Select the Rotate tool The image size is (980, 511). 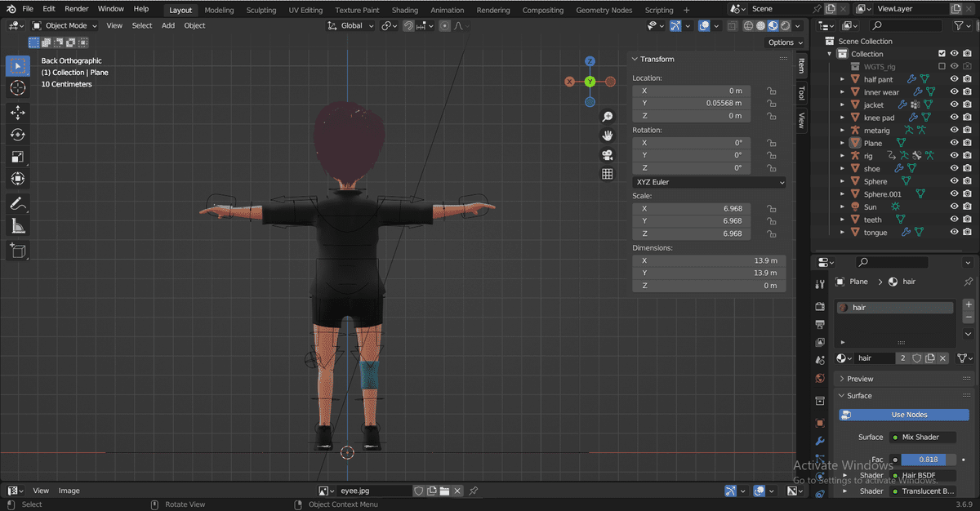tap(17, 135)
